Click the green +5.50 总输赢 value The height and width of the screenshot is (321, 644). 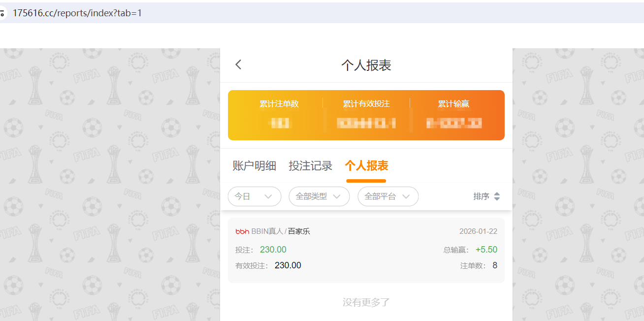(x=486, y=250)
